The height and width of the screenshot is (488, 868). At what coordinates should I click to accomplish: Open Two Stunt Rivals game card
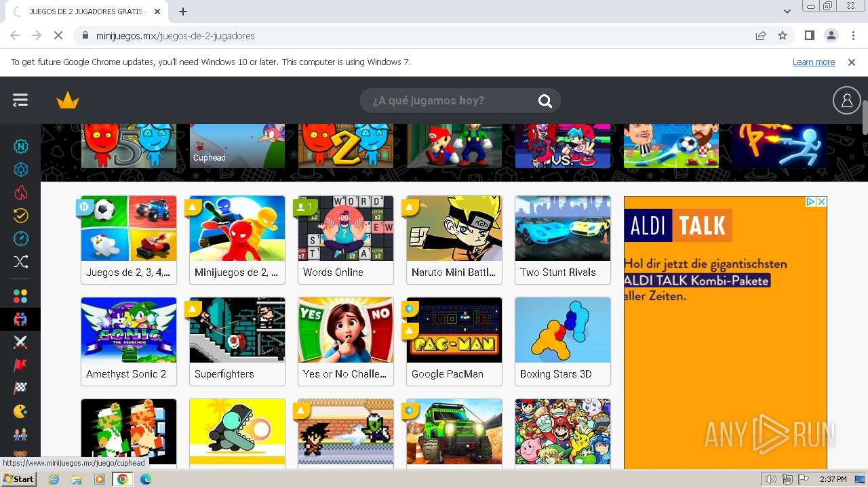pos(563,239)
